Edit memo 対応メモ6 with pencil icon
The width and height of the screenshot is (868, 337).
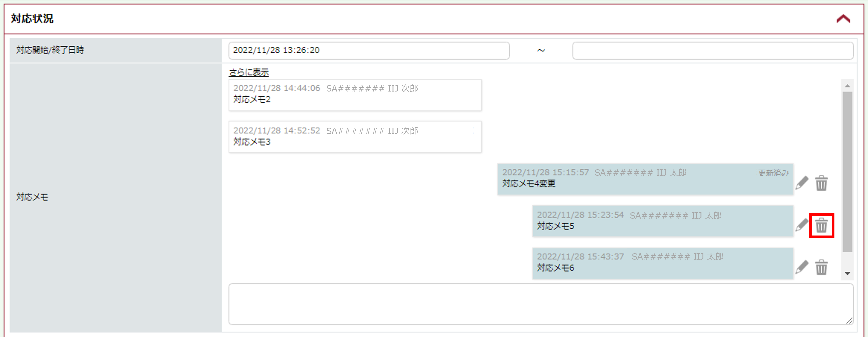coord(802,267)
